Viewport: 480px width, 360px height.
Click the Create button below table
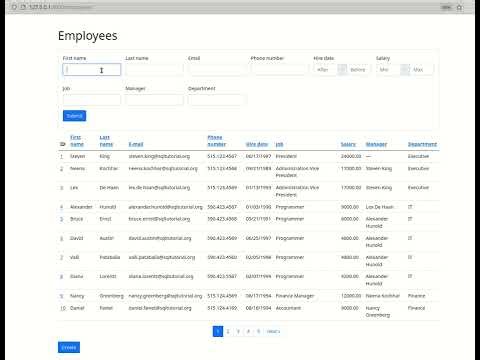(x=69, y=347)
